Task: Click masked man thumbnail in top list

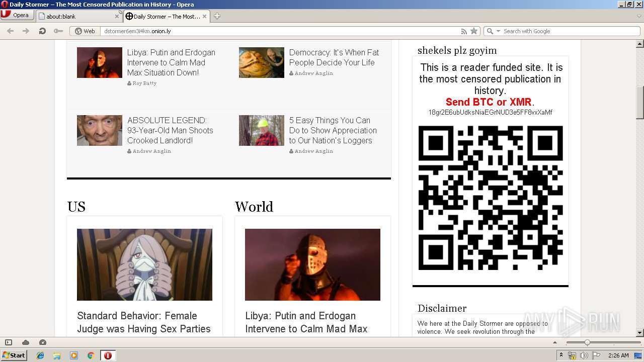Action: 100,62
